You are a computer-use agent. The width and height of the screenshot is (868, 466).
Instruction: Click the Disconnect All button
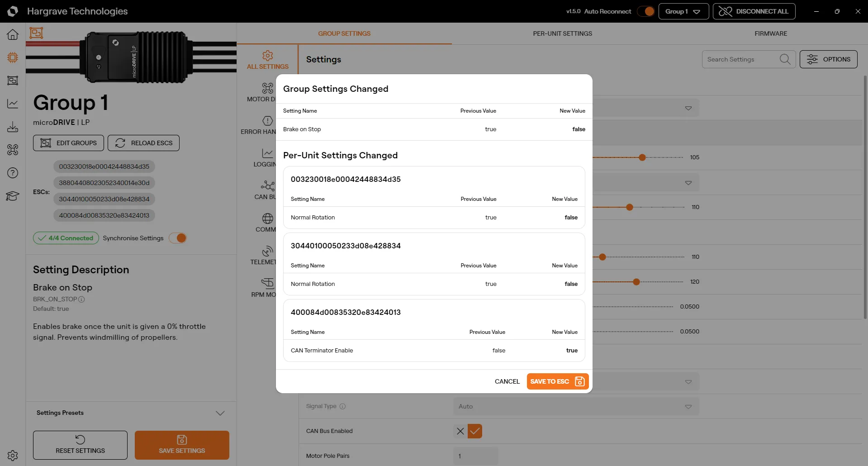click(x=754, y=11)
